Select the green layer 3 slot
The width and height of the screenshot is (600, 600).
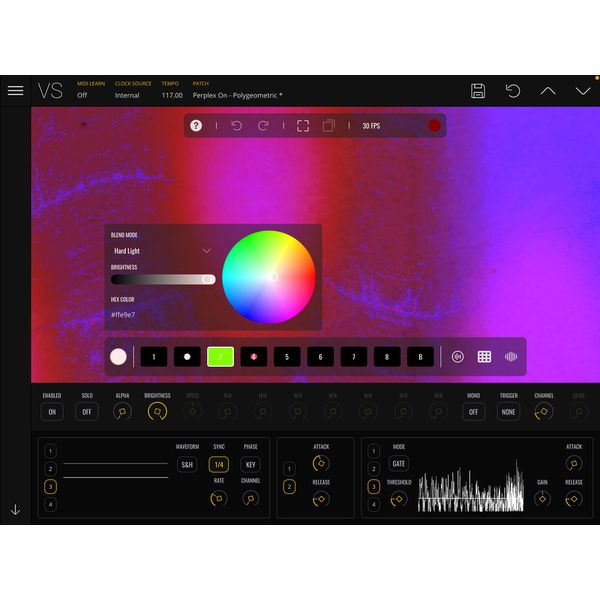220,357
